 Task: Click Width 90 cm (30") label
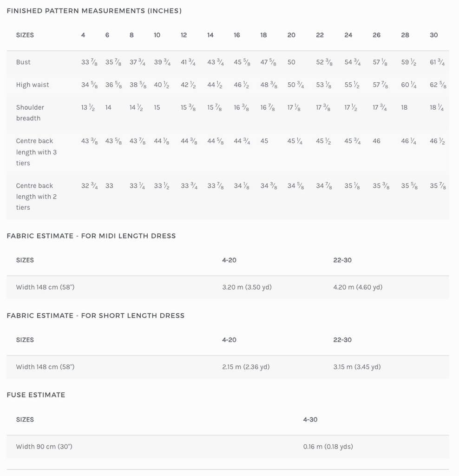pyautogui.click(x=44, y=447)
